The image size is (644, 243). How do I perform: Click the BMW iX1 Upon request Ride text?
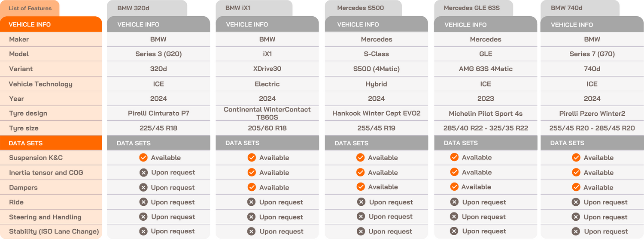click(281, 202)
